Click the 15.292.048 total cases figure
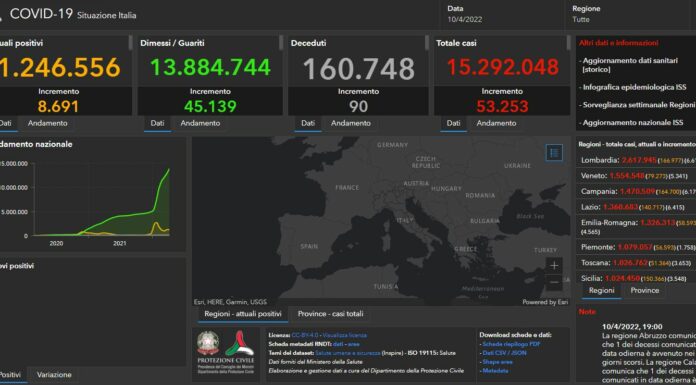This screenshot has height=385, width=696. point(502,67)
